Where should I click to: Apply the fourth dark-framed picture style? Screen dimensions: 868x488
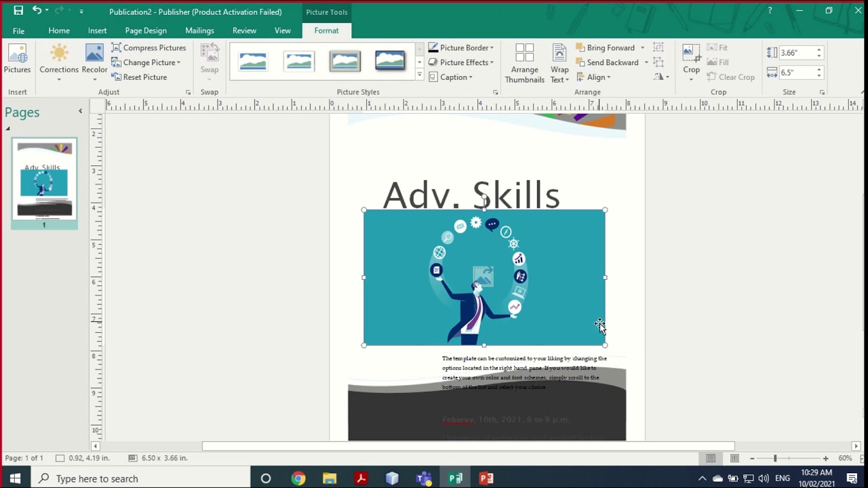click(x=390, y=62)
